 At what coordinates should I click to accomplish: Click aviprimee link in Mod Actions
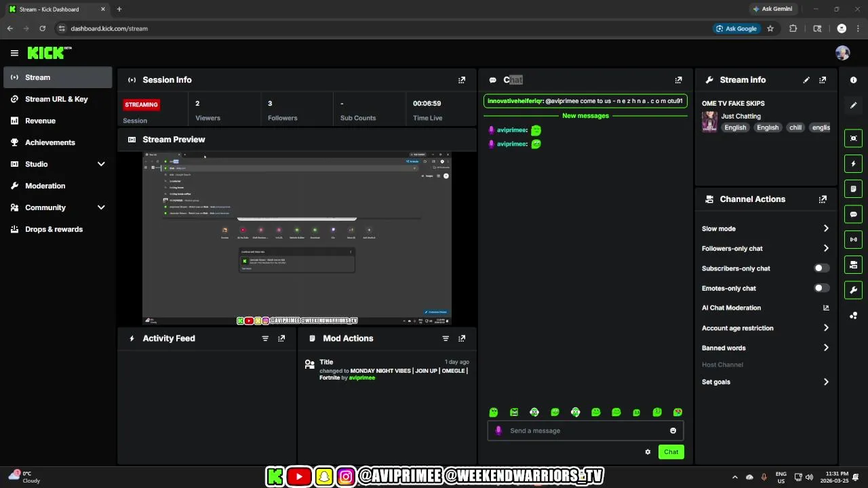tap(362, 378)
